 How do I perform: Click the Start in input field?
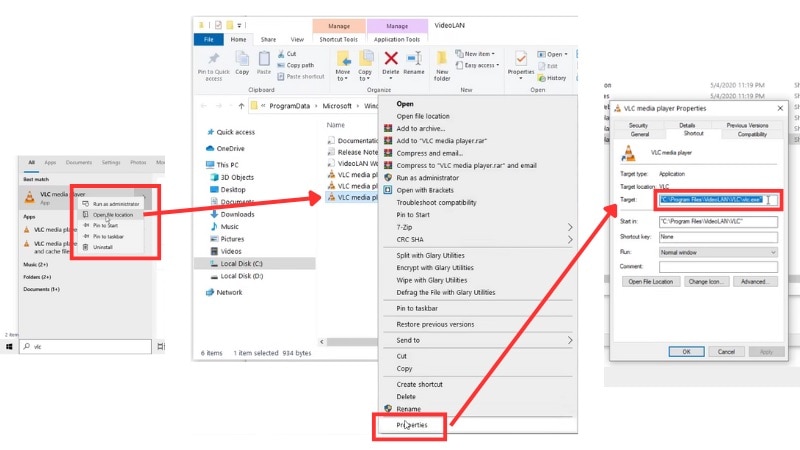tap(718, 221)
